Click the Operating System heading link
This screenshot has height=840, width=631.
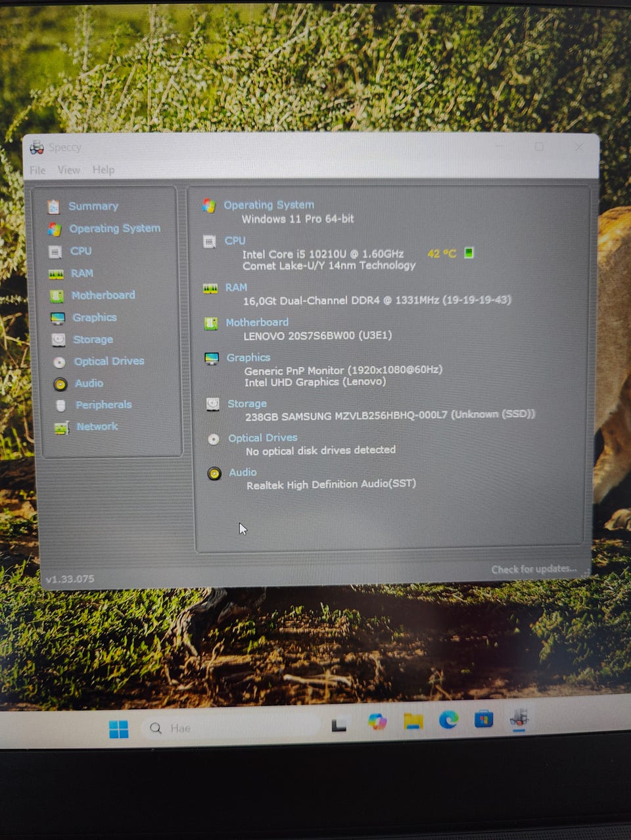269,205
